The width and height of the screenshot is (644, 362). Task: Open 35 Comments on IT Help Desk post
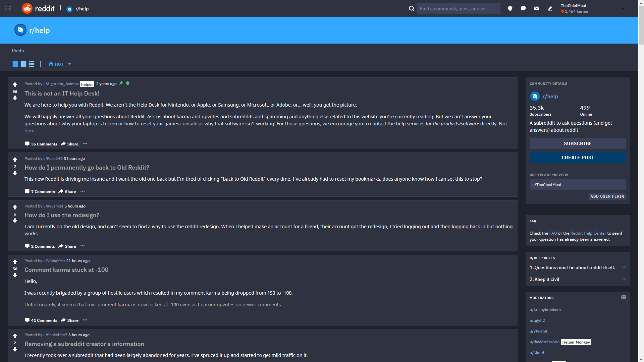click(41, 144)
